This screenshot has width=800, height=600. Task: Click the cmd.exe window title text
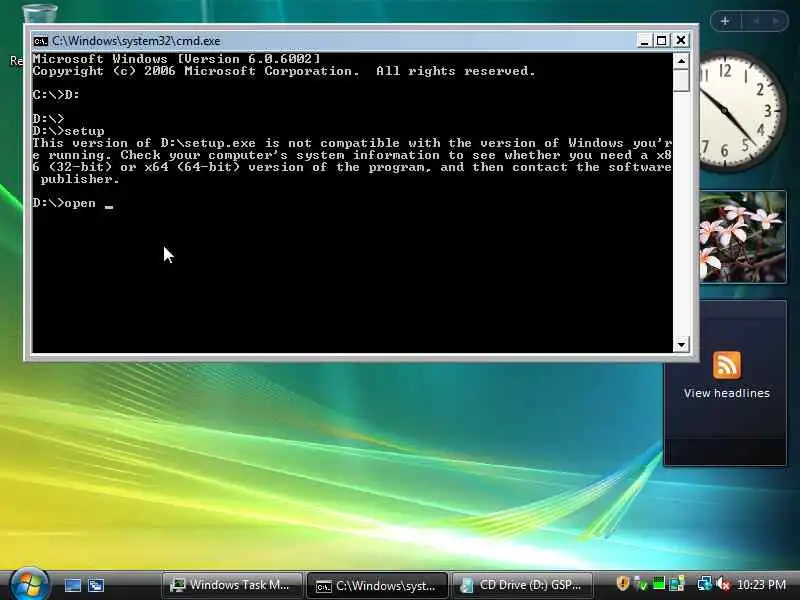tap(136, 41)
